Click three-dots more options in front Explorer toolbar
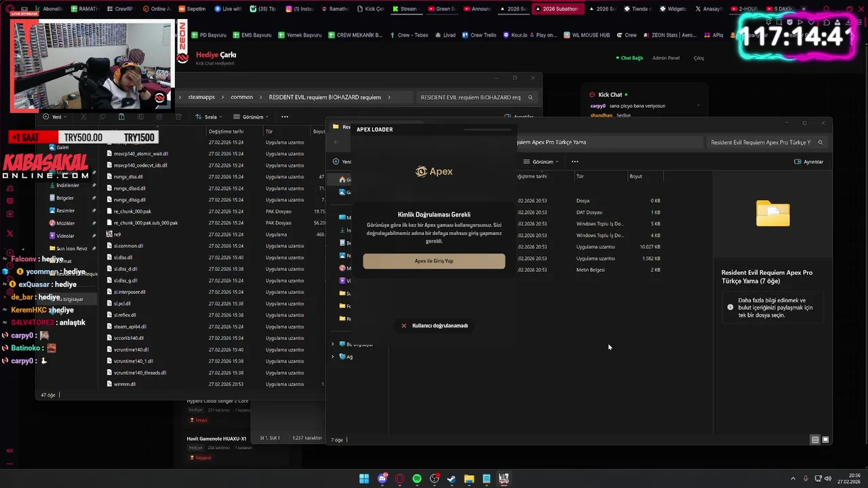Viewport: 868px width, 488px height. tap(574, 162)
